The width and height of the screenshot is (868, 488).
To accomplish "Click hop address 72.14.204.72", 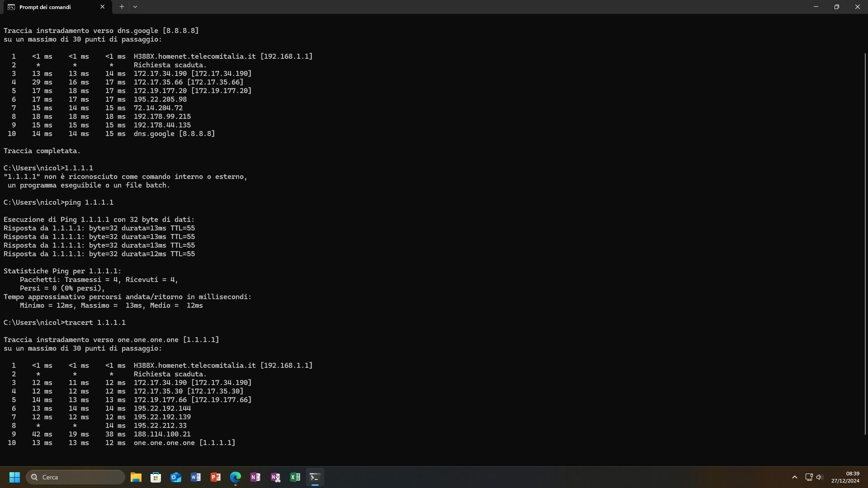I will pyautogui.click(x=158, y=108).
